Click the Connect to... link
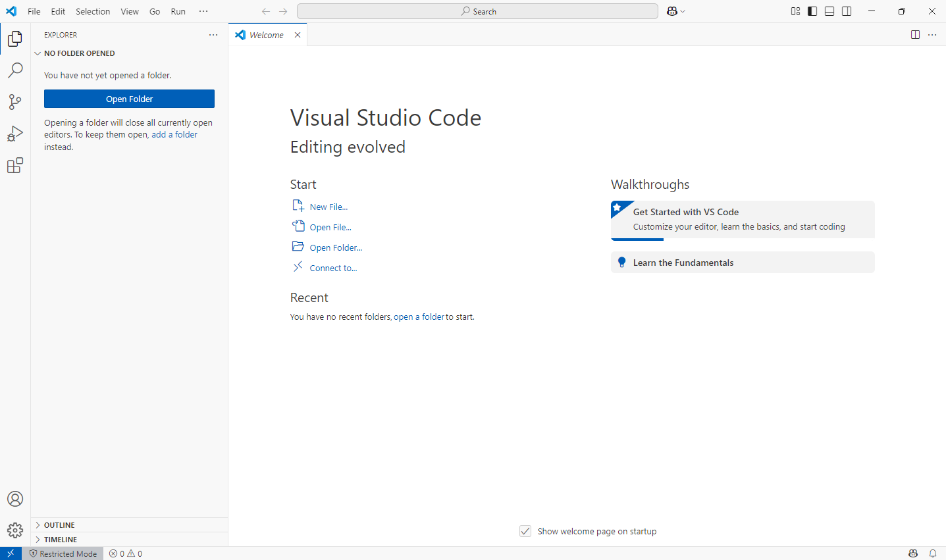 click(333, 268)
